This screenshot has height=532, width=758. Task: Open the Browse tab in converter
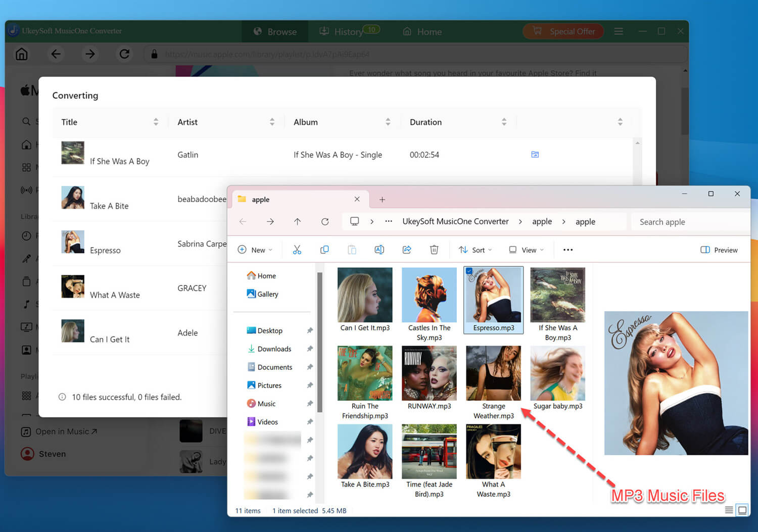tap(275, 31)
